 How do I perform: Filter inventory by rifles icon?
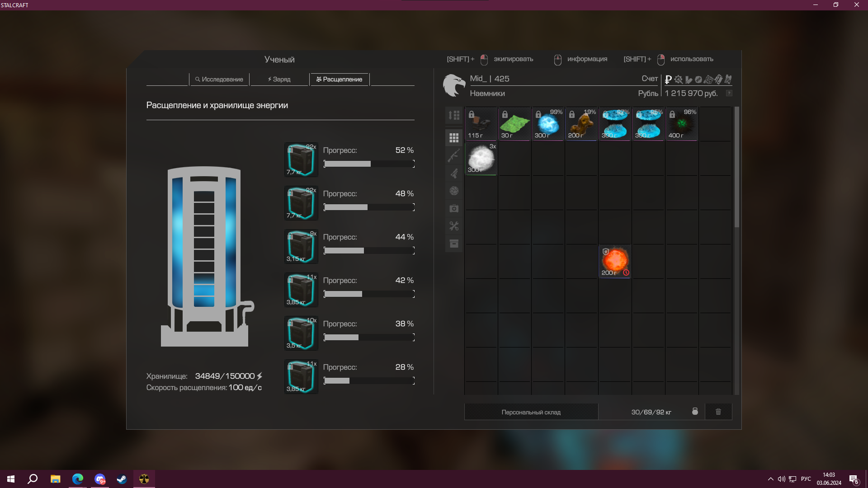(x=454, y=155)
